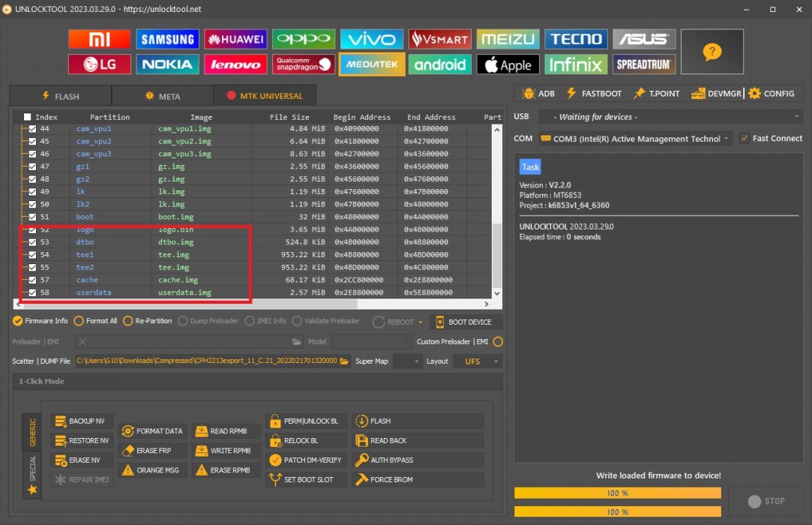This screenshot has width=812, height=525.
Task: Open preloader file browse folder icon
Action: (x=297, y=341)
